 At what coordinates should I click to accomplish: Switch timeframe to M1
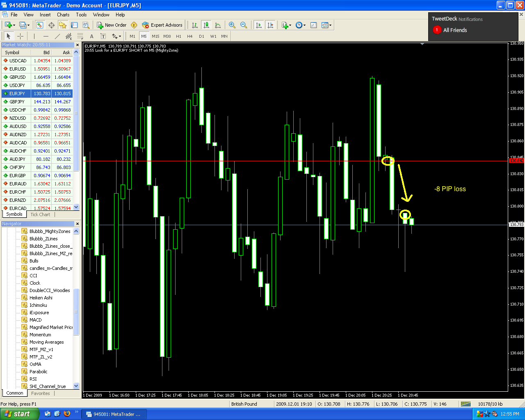pyautogui.click(x=132, y=36)
